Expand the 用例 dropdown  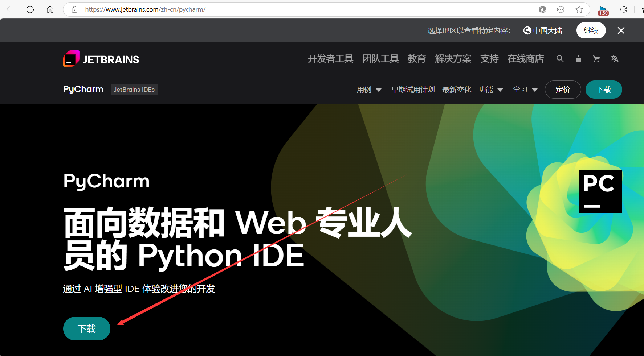coord(369,90)
